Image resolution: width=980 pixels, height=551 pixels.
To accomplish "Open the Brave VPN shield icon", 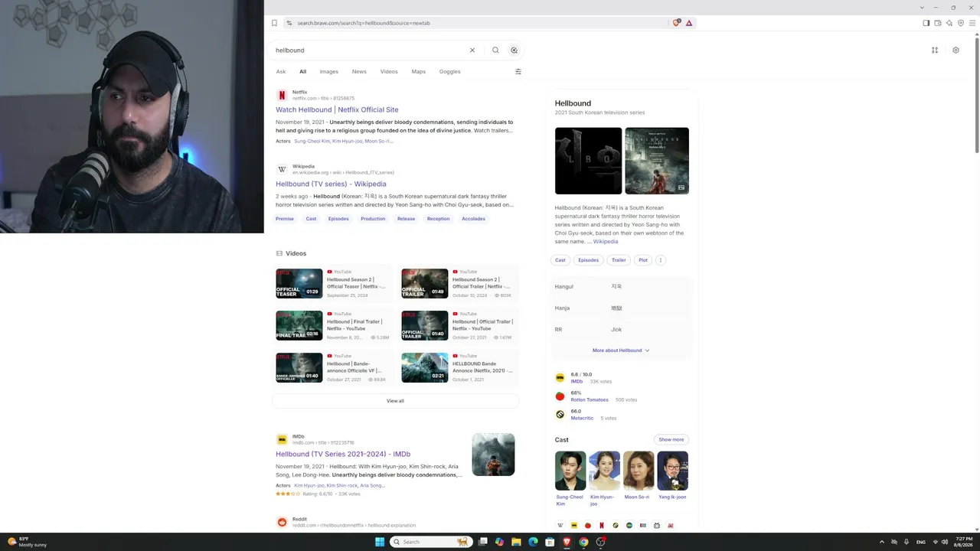I will point(961,23).
